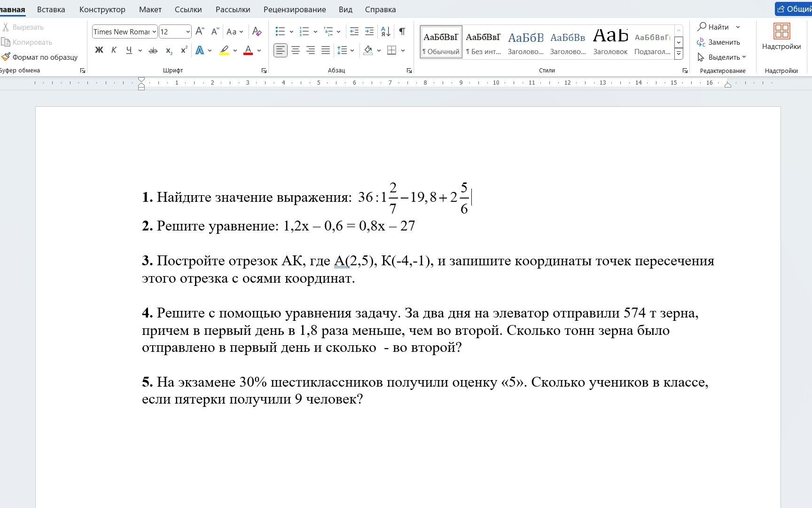Sort the selected paragraphs alphabetically
Image resolution: width=812 pixels, height=508 pixels.
386,32
